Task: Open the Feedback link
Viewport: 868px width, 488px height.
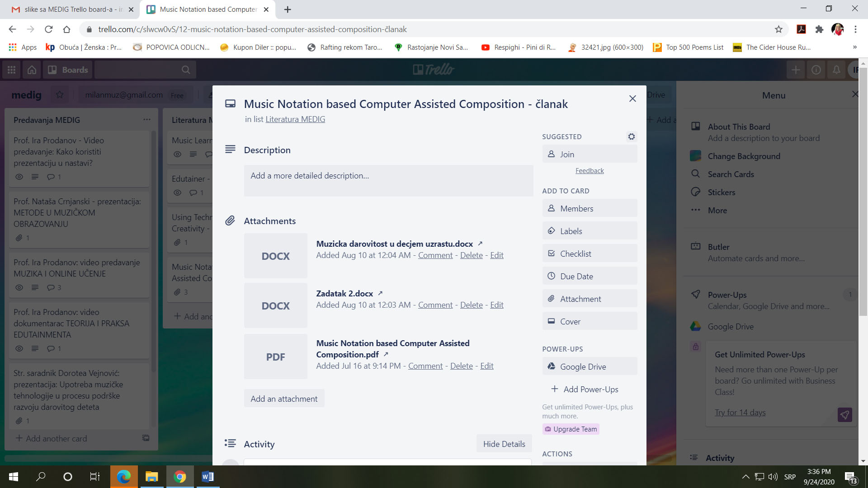Action: tap(590, 170)
